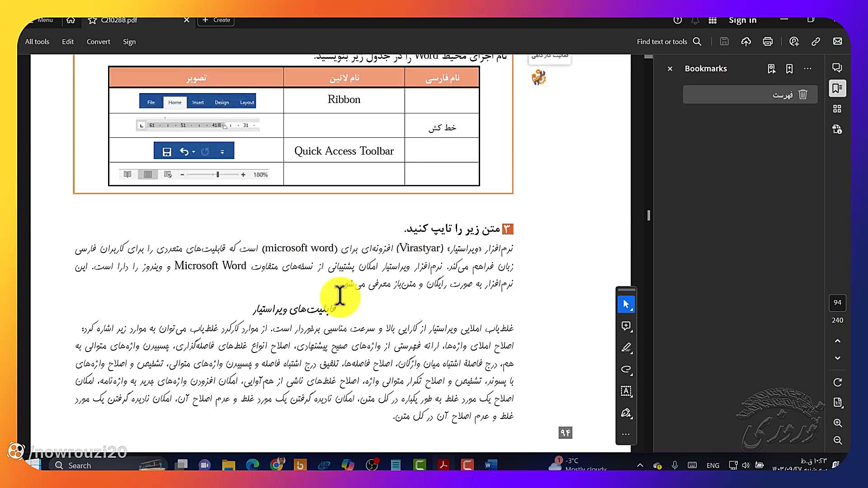Select the Add text box tool
Image resolution: width=868 pixels, height=488 pixels.
tap(626, 391)
